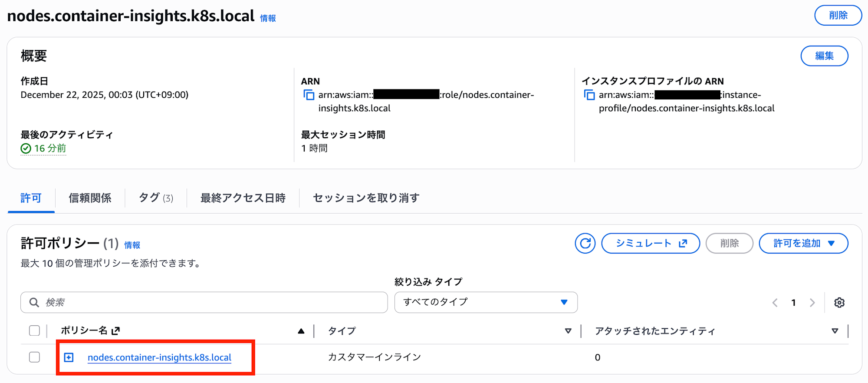This screenshot has width=868, height=383.
Task: Click the タイプ column header
Action: [x=342, y=331]
